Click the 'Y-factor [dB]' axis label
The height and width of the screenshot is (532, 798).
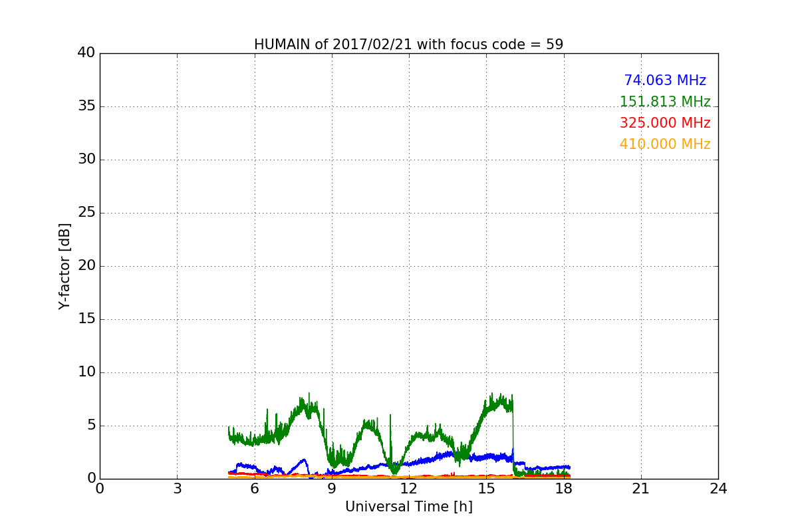click(x=64, y=266)
